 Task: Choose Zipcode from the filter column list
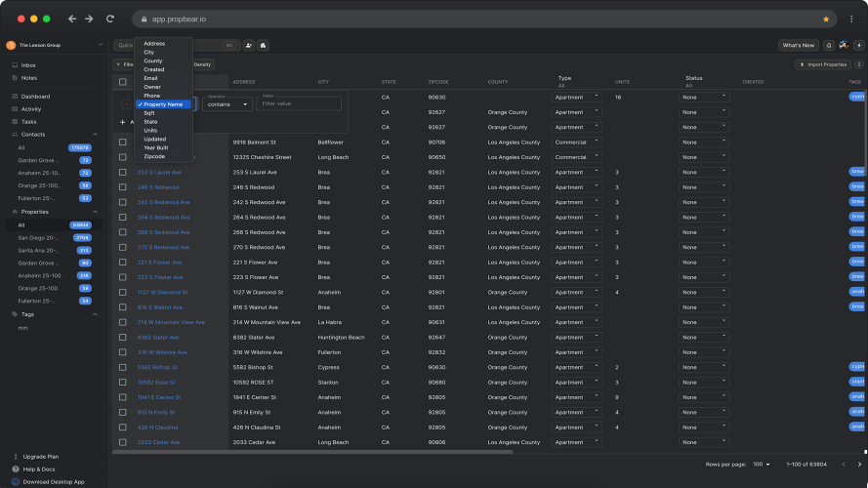(154, 156)
